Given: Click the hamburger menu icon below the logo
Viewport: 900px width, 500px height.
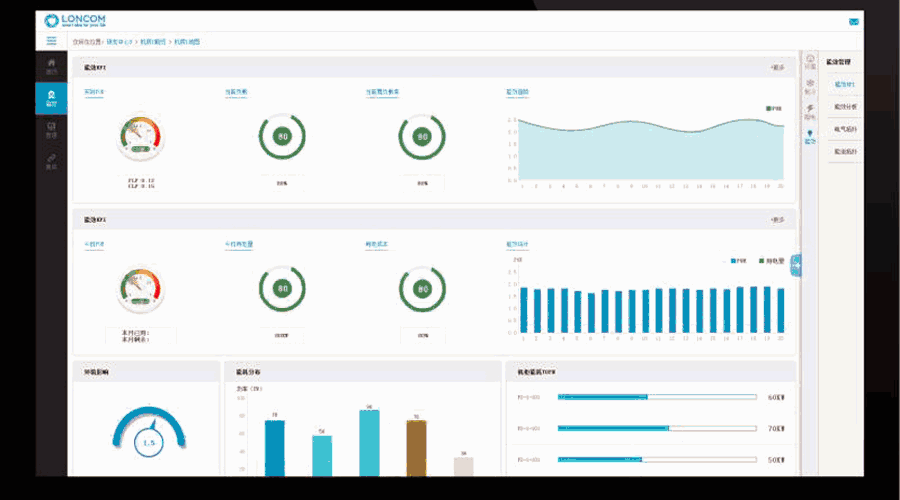Looking at the screenshot, I should click(51, 41).
